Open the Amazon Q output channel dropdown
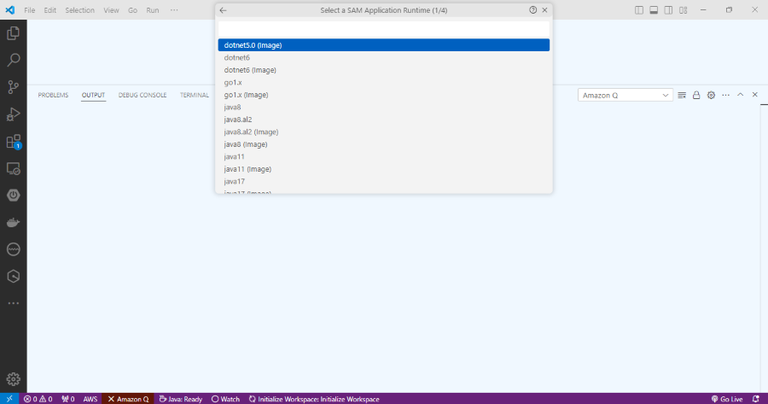768x404 pixels. point(625,95)
